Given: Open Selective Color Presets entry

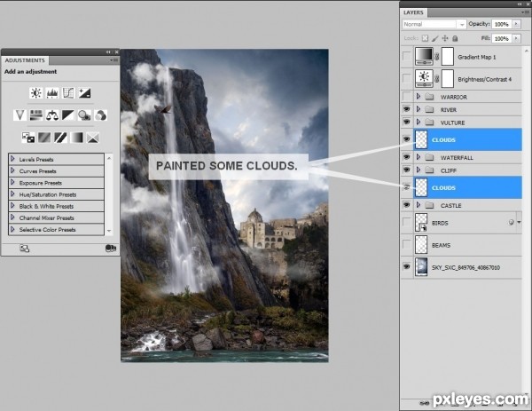Looking at the screenshot, I should click(57, 230).
